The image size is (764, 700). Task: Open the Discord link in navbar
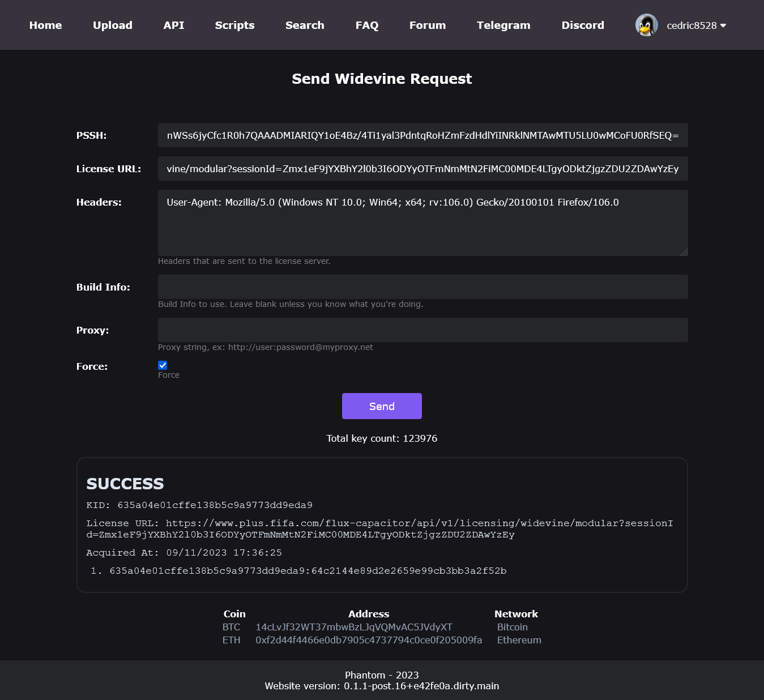point(583,25)
